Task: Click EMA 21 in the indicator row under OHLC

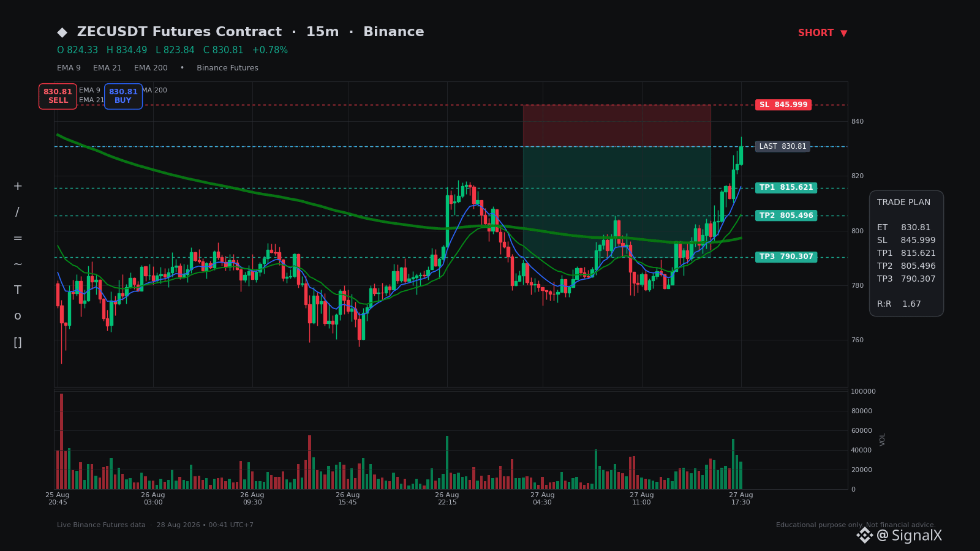Action: [107, 68]
